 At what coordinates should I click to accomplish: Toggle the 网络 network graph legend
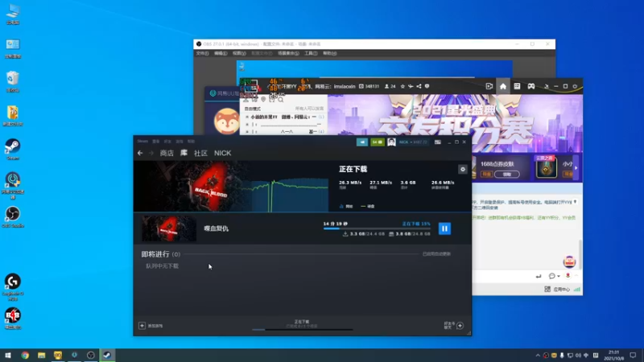coord(346,207)
